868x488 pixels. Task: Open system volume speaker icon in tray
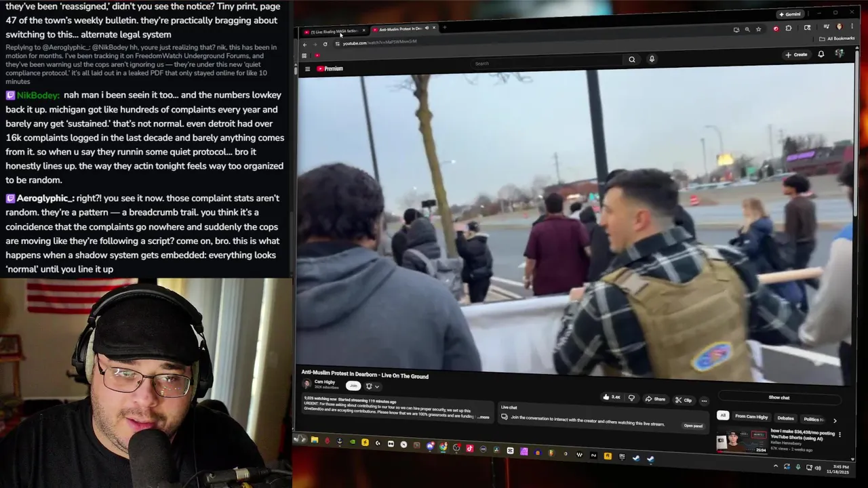[818, 468]
